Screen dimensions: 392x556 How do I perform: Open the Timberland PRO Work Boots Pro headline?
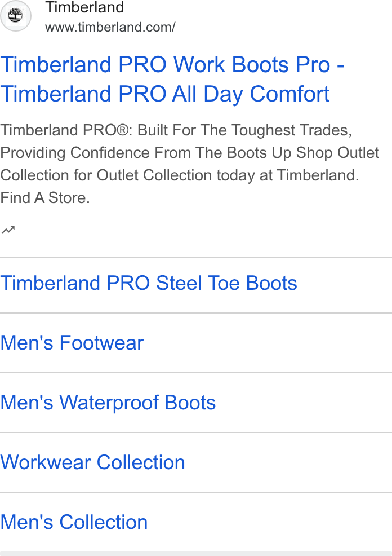(172, 79)
